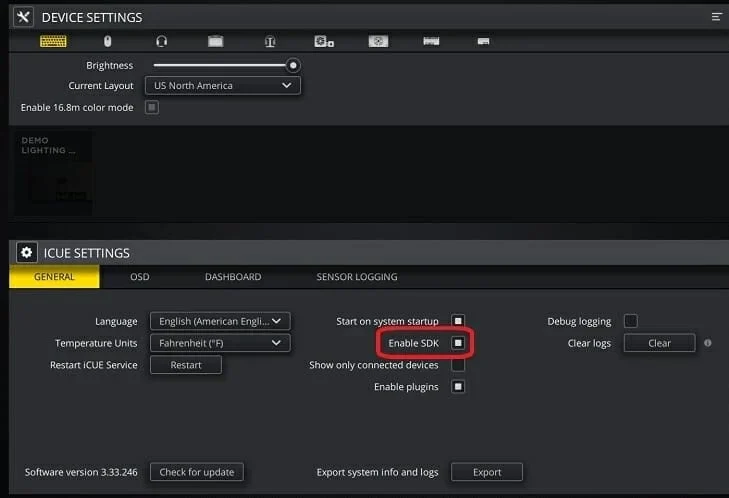This screenshot has height=498, width=729.
Task: Toggle the Enable SDK checkbox
Action: point(458,343)
